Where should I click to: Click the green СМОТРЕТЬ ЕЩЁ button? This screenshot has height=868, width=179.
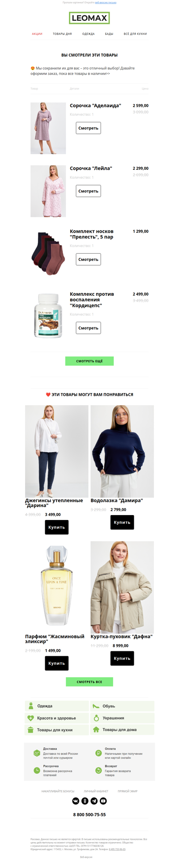point(89,361)
